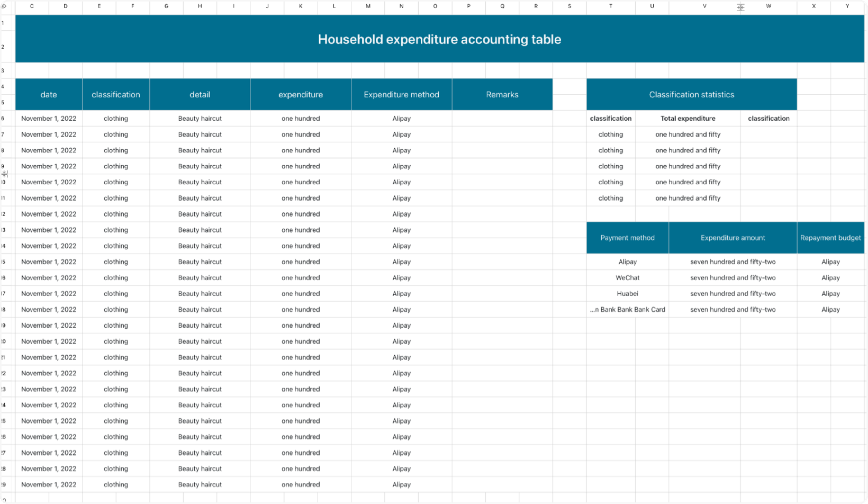Select the '...n Bank Bank Bank Card' cell

628,310
